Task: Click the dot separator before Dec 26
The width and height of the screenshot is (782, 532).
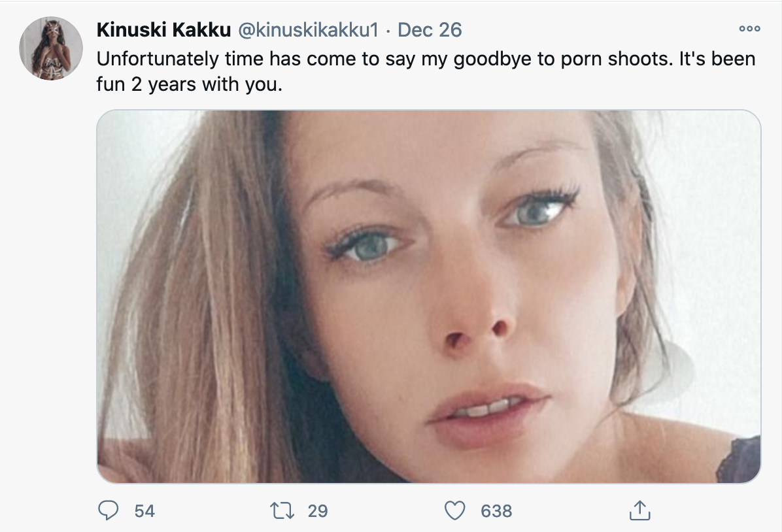Action: point(388,31)
